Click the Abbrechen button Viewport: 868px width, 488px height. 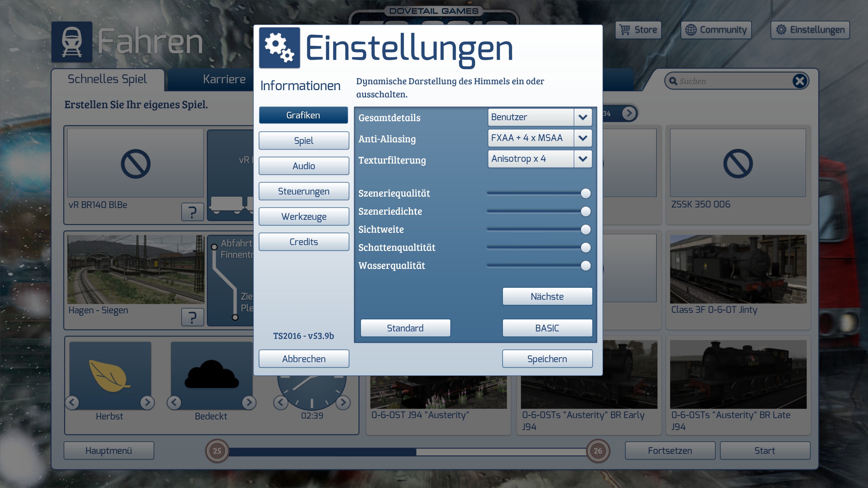coord(304,359)
